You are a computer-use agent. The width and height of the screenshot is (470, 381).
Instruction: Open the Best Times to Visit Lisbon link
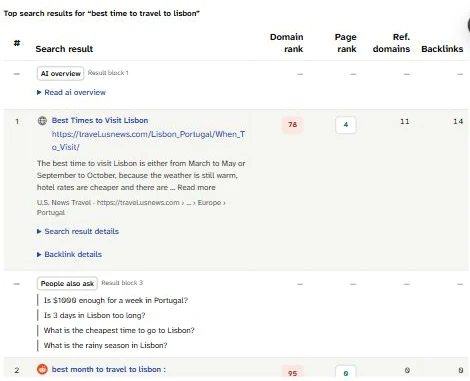coord(100,120)
